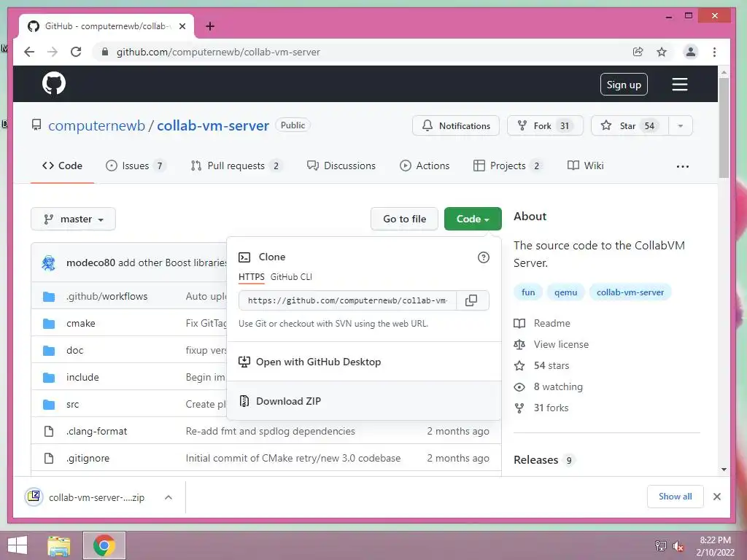Expand the more tabs ellipsis

point(683,166)
